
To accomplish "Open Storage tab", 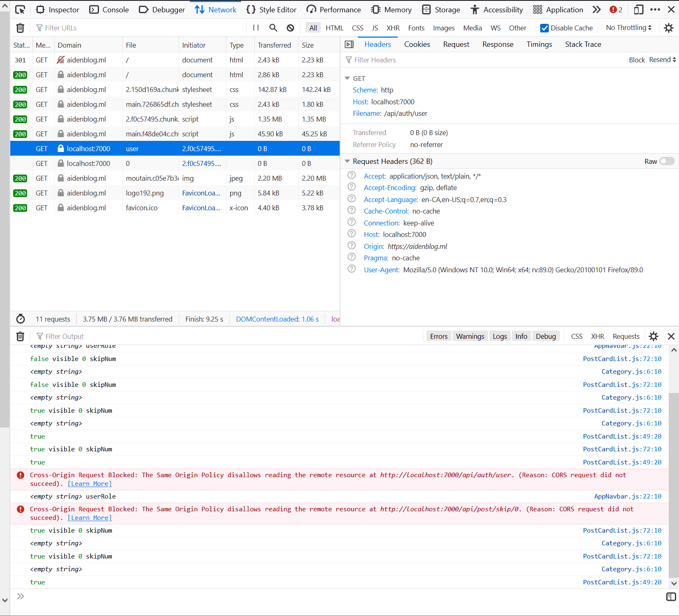I will 441,9.
